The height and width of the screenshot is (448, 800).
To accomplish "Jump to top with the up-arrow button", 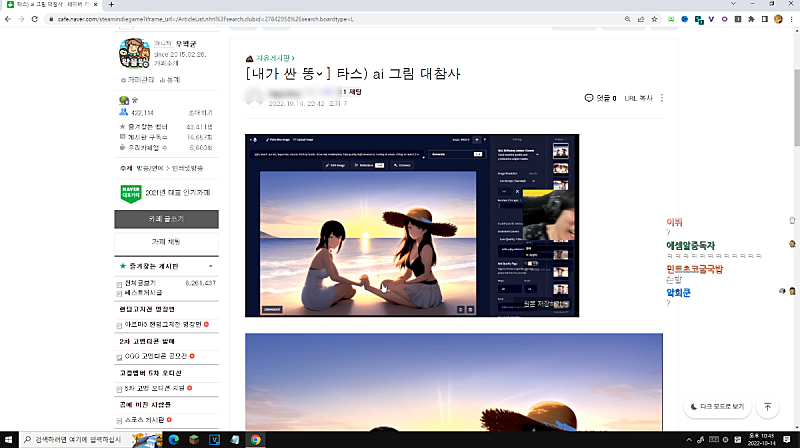I will coord(767,407).
